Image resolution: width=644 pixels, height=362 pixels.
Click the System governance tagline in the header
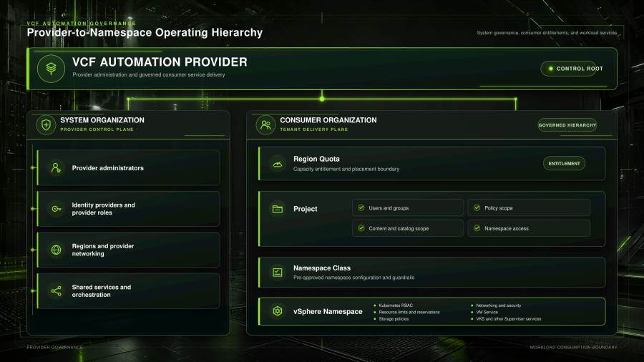click(547, 33)
